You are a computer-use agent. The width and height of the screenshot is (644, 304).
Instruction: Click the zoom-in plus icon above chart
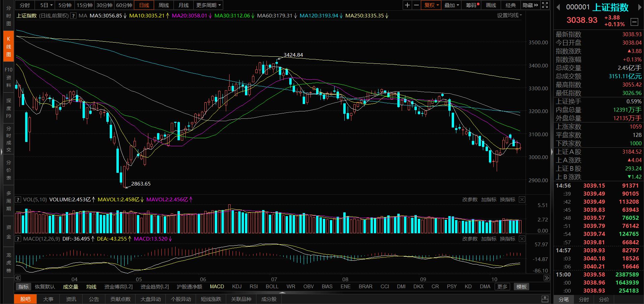click(407, 5)
